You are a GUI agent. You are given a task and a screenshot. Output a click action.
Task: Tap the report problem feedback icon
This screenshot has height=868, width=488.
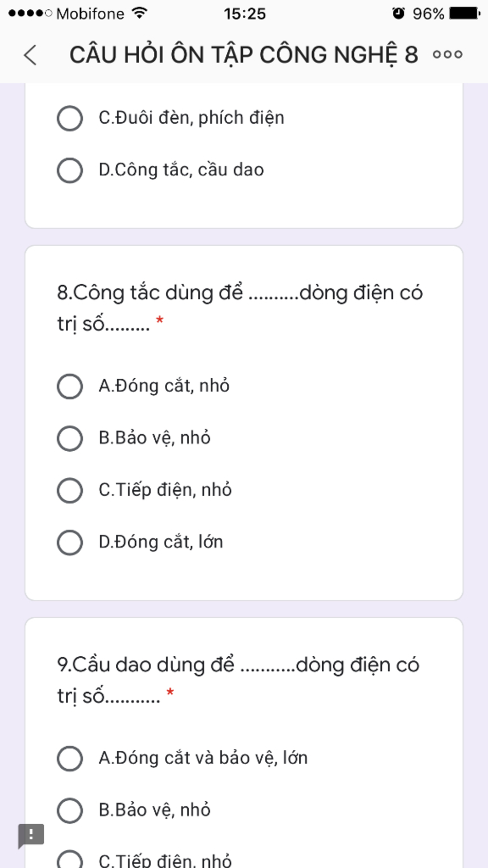pyautogui.click(x=31, y=835)
